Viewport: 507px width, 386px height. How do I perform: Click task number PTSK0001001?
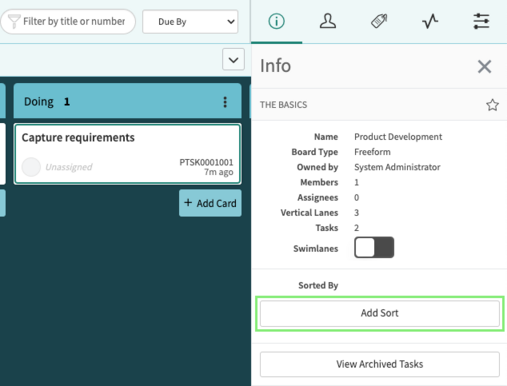[x=206, y=162]
